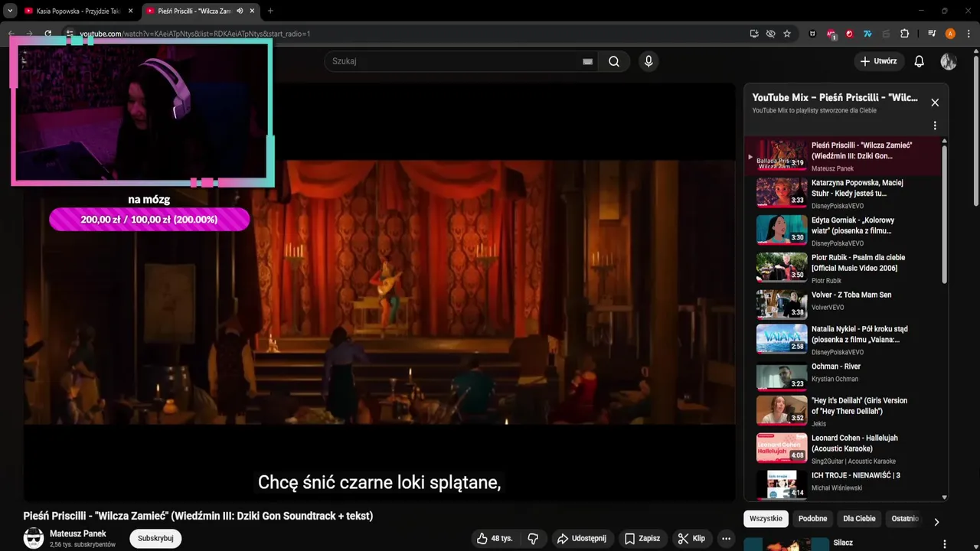
Task: Play Volver Z Tobą Mam Sen
Action: pyautogui.click(x=843, y=304)
